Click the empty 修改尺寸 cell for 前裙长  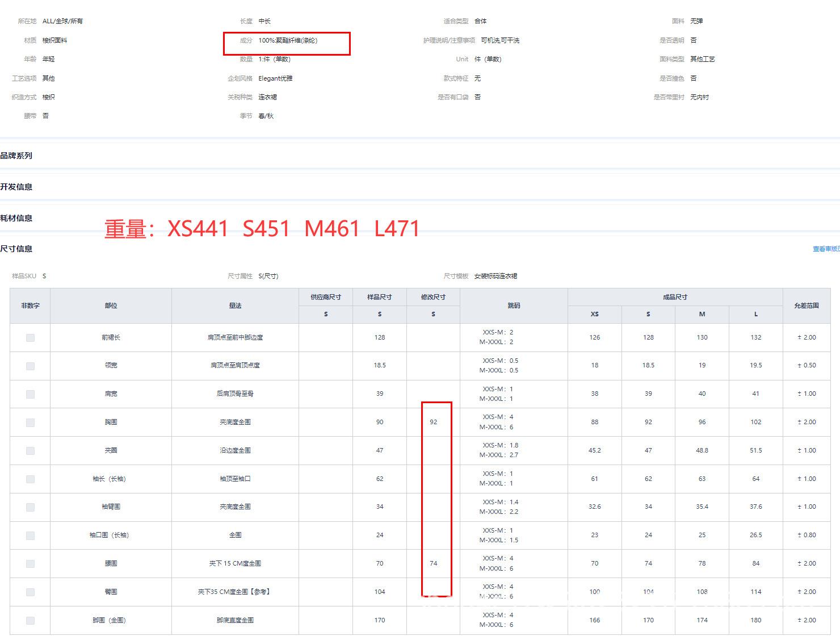pyautogui.click(x=433, y=337)
